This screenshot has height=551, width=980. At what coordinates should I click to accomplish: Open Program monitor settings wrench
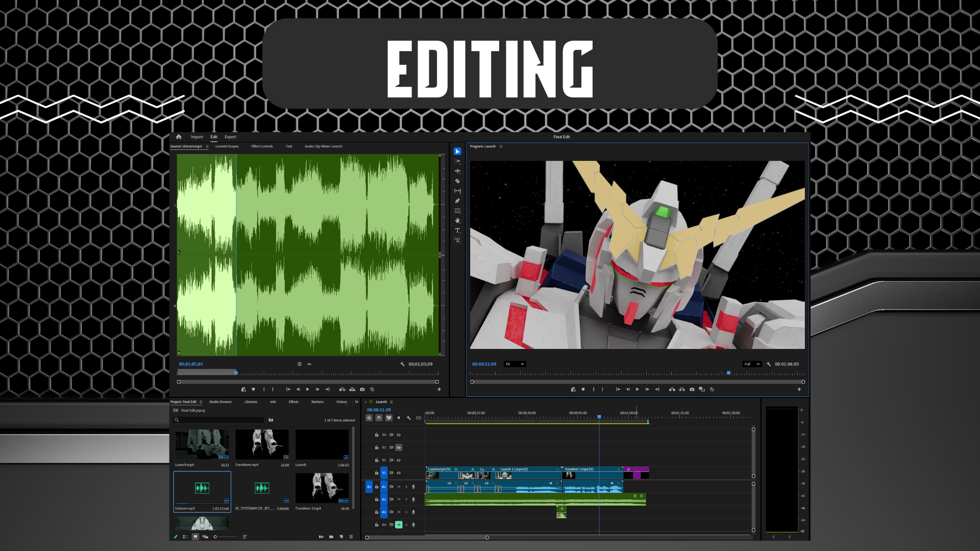point(769,364)
